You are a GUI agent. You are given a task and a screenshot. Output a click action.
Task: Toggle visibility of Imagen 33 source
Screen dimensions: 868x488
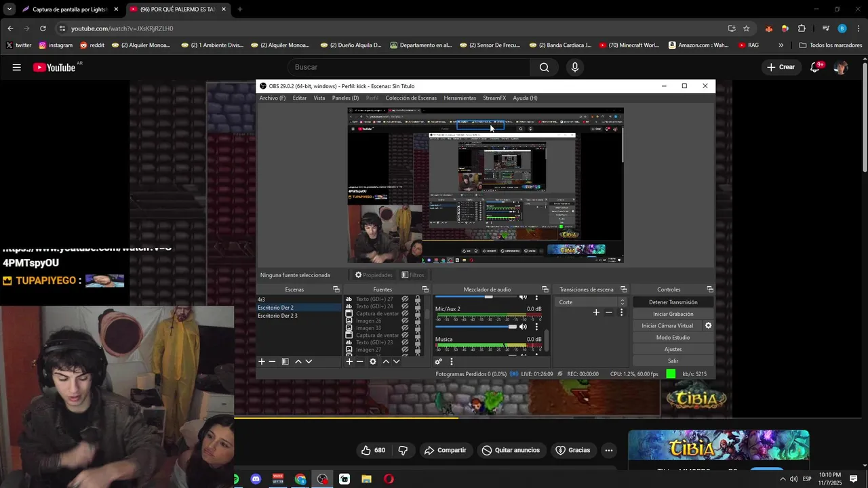405,328
